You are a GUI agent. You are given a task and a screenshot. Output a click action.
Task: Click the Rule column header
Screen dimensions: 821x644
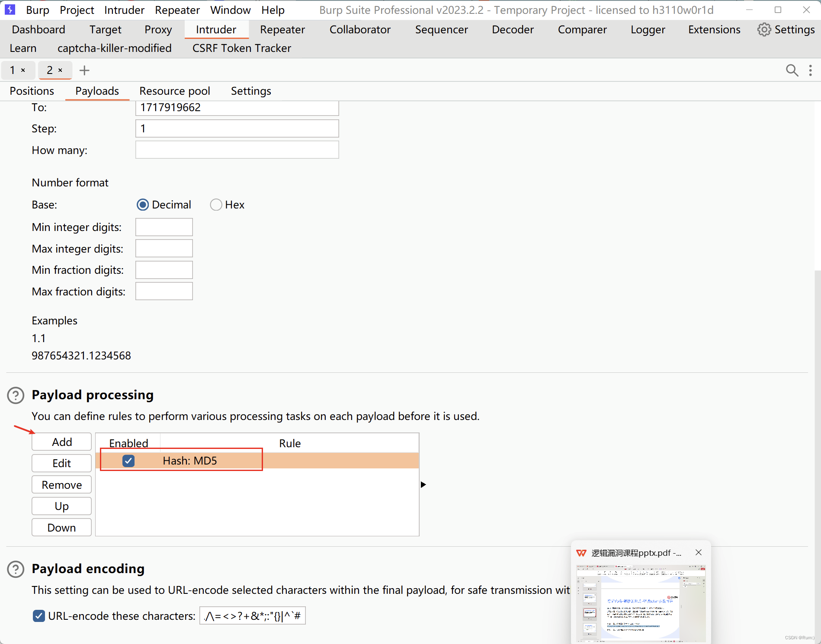pos(289,443)
